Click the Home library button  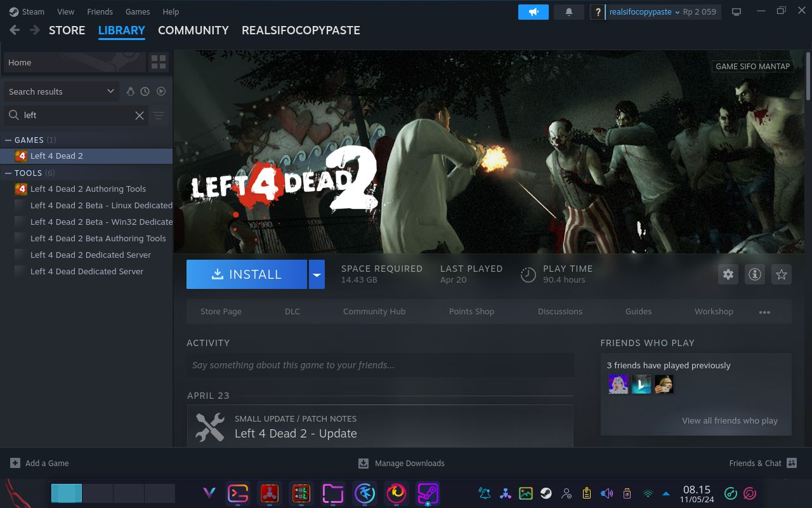click(x=75, y=62)
